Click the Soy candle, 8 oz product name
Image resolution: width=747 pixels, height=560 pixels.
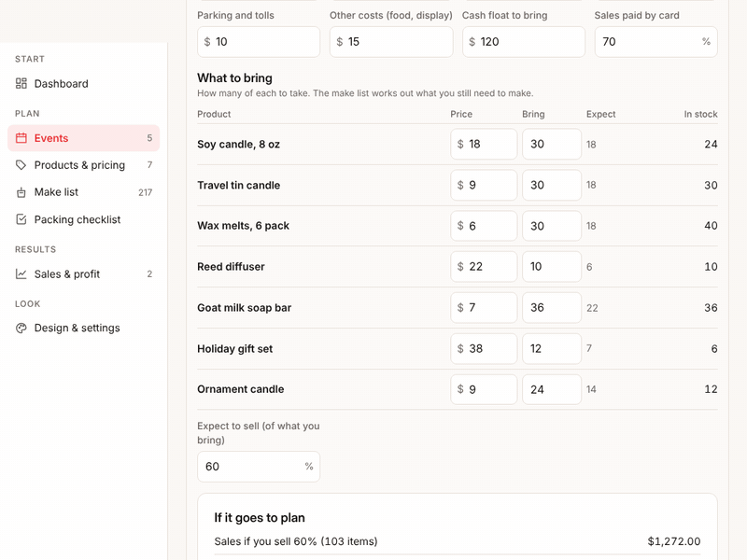tap(239, 145)
